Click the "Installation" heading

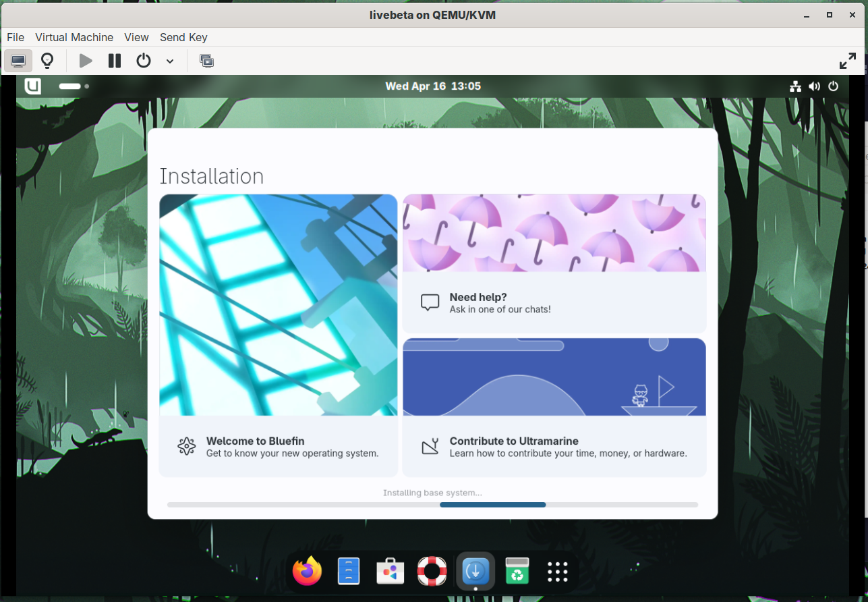pyautogui.click(x=211, y=176)
